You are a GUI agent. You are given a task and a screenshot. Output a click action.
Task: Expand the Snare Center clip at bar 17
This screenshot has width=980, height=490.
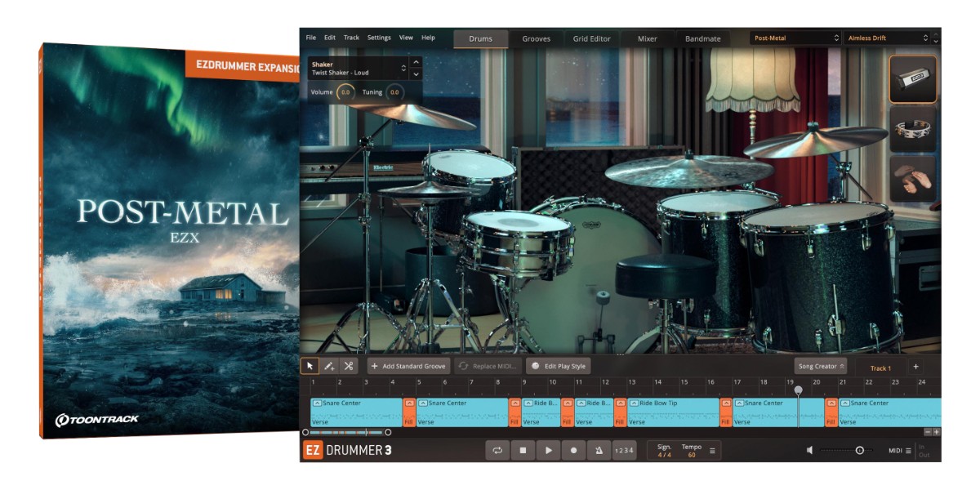coord(738,403)
